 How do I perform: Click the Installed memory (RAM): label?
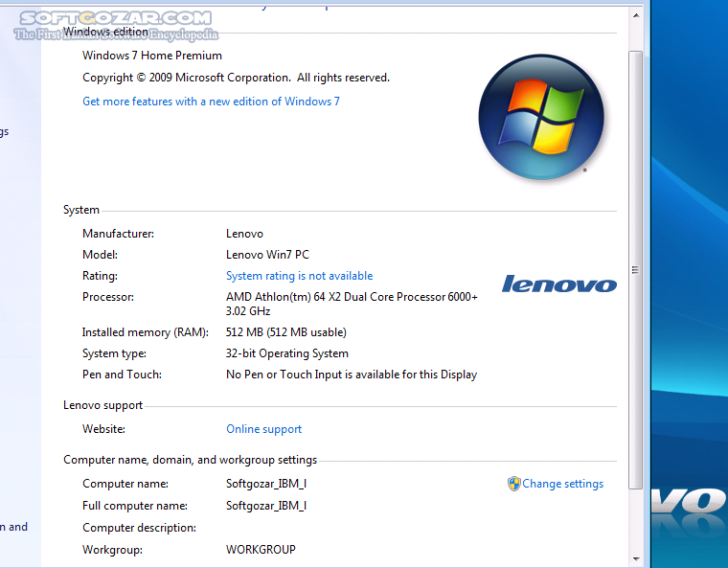pyautogui.click(x=146, y=332)
